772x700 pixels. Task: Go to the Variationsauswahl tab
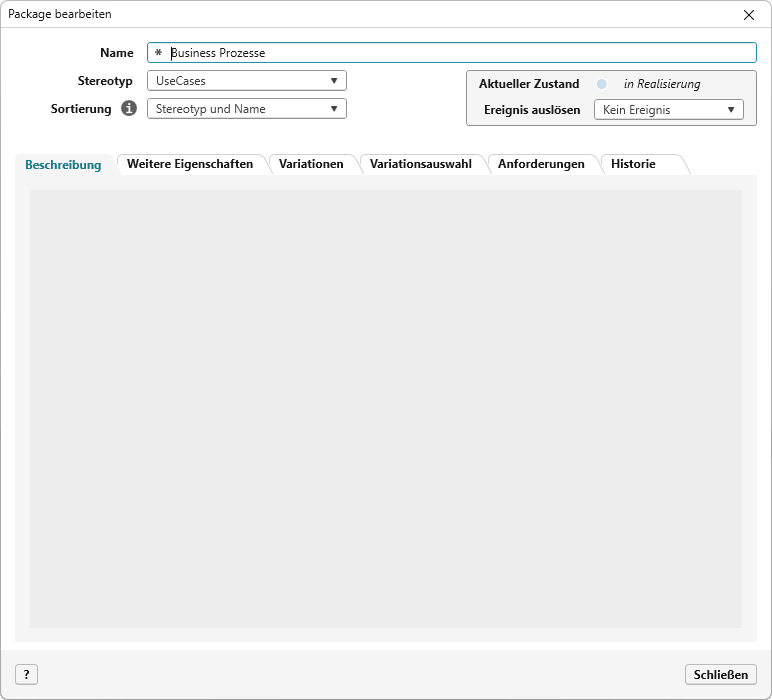coord(420,164)
